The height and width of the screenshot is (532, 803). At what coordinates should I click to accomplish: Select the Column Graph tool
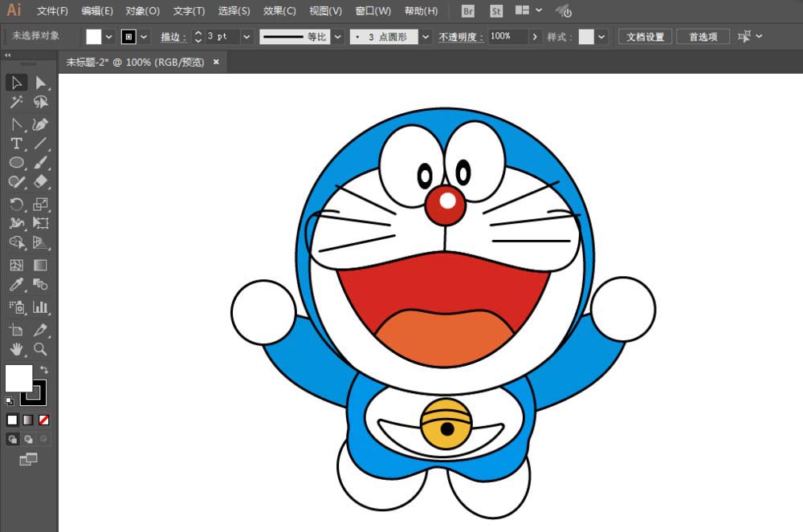click(x=40, y=307)
